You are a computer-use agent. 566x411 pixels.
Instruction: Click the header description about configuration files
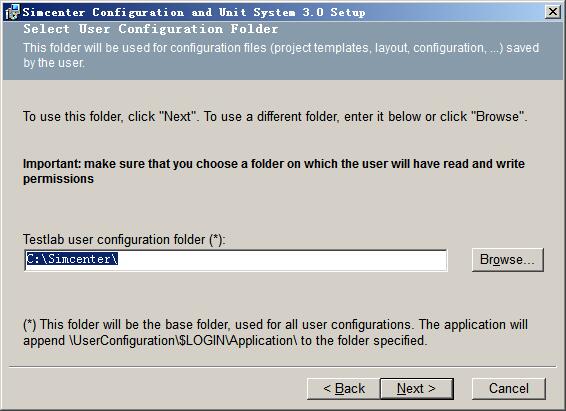pos(281,55)
